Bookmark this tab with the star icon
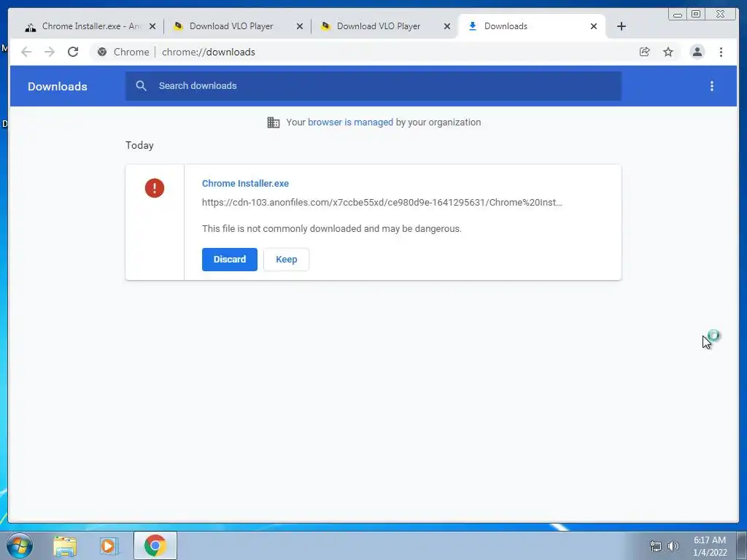Image resolution: width=747 pixels, height=560 pixels. pyautogui.click(x=668, y=52)
